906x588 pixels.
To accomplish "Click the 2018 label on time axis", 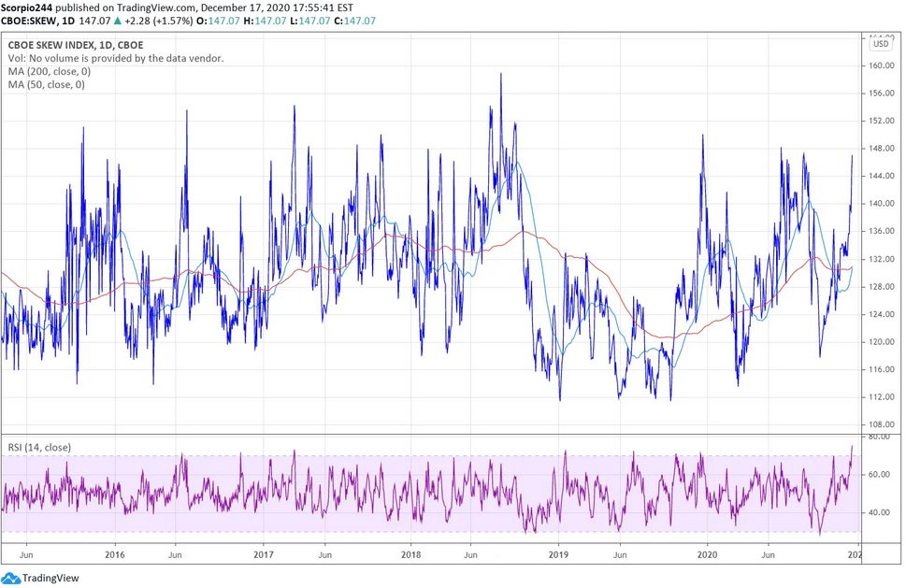I will [x=410, y=554].
